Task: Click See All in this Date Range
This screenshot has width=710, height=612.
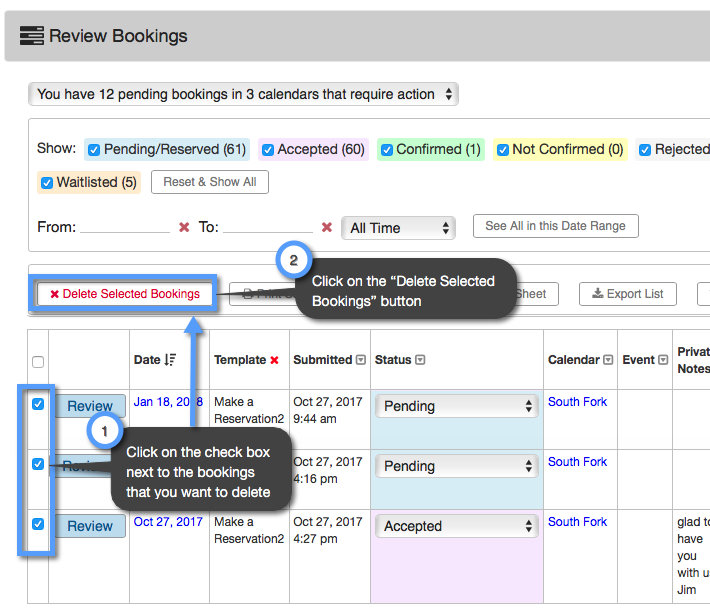Action: [556, 226]
